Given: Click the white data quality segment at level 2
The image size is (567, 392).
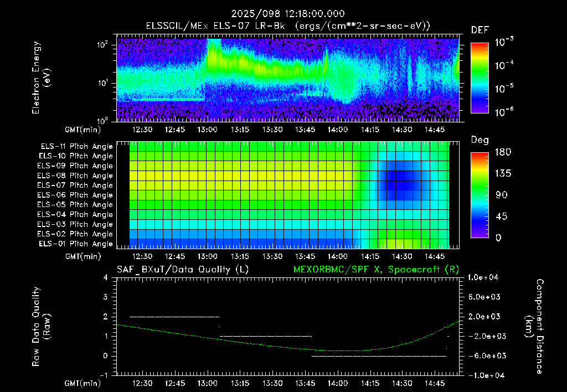Looking at the screenshot, I should click(174, 317).
